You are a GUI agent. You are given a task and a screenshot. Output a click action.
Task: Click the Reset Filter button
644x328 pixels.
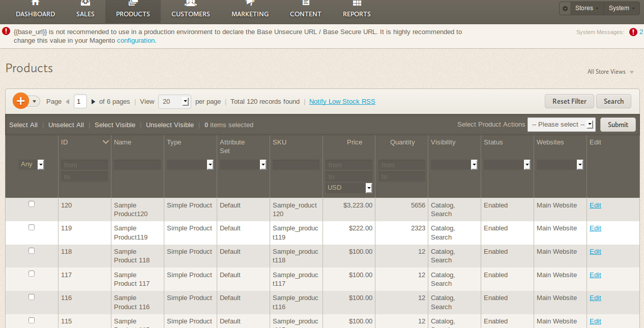click(x=569, y=101)
